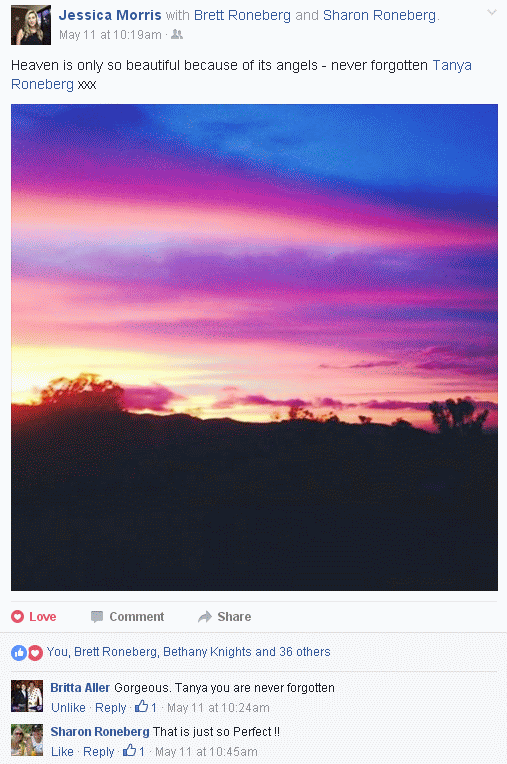This screenshot has height=764, width=507.
Task: Open the thumbs-up count on Britta Aller's comment
Action: click(146, 707)
